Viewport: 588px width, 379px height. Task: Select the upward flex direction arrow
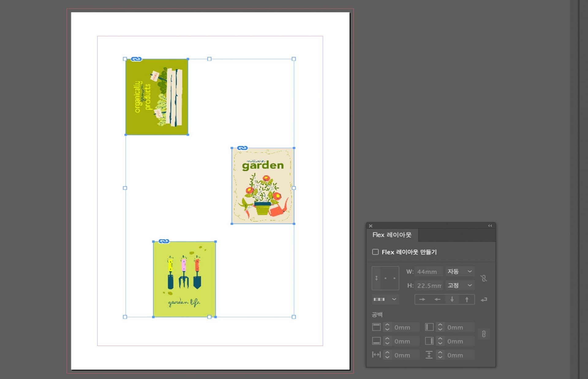pyautogui.click(x=467, y=299)
